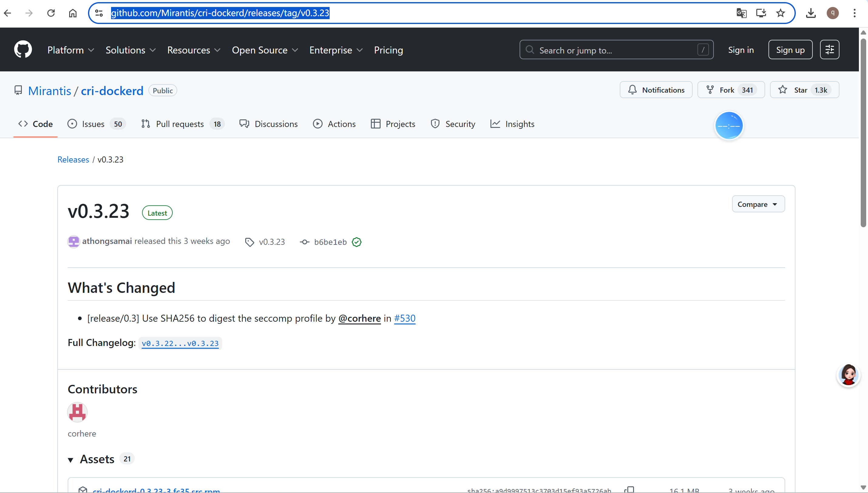Screen dimensions: 868x493
Task: View site information icon in address bar
Action: 99,13
